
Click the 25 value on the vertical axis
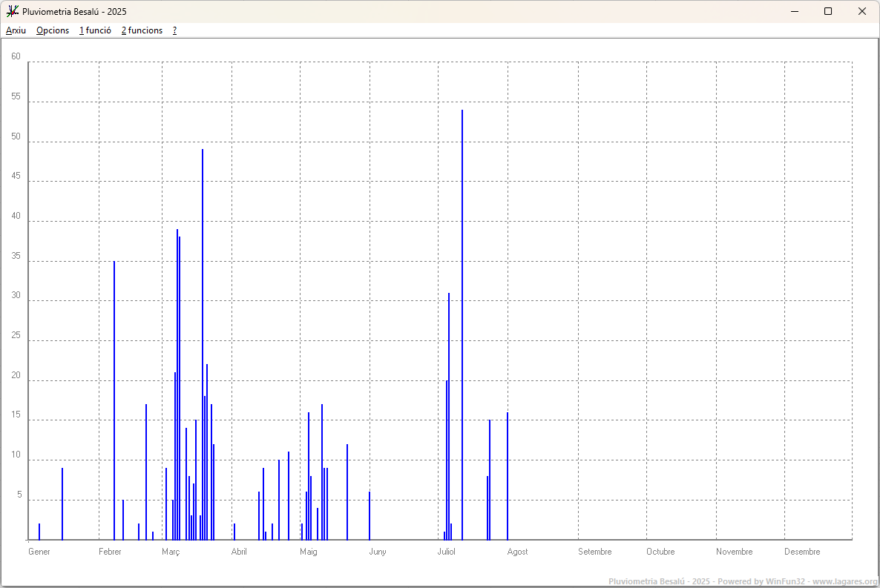(16, 335)
